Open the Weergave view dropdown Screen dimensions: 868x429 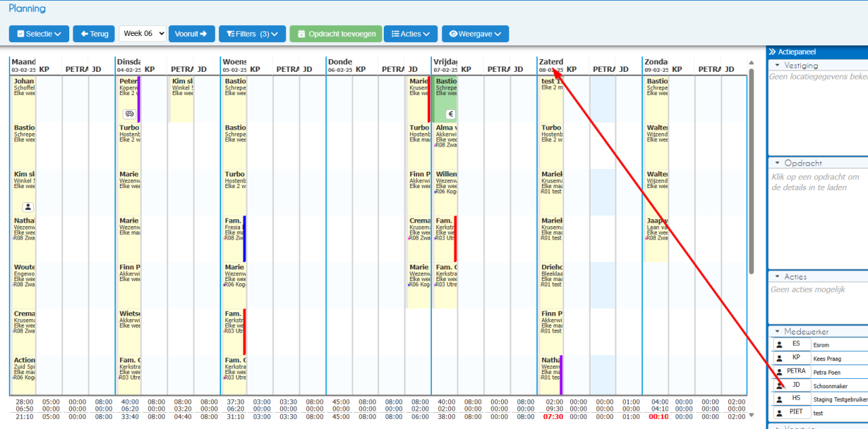click(475, 34)
